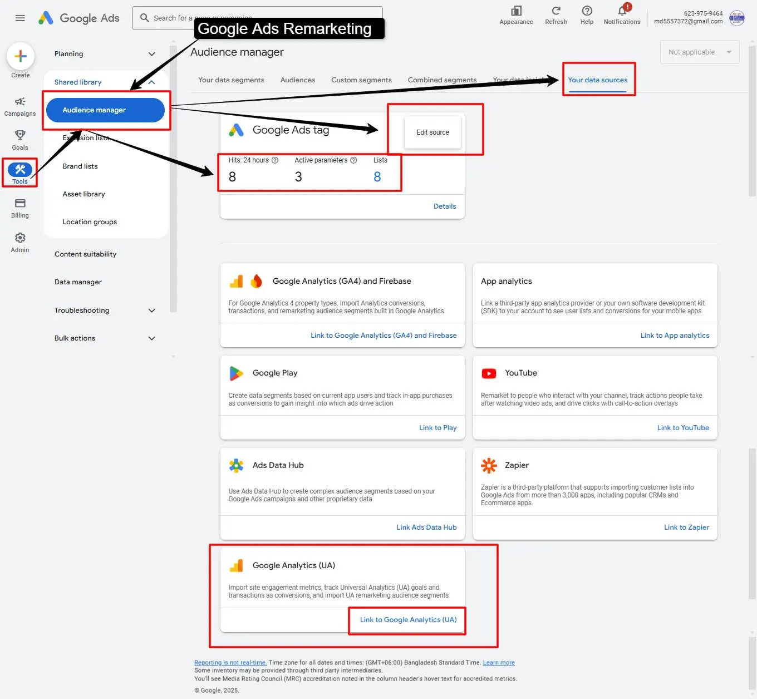
Task: Click the Firebase flame icon
Action: click(257, 282)
